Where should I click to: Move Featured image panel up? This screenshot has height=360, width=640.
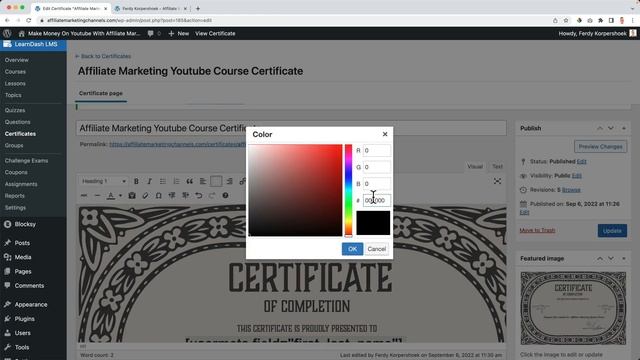(600, 258)
